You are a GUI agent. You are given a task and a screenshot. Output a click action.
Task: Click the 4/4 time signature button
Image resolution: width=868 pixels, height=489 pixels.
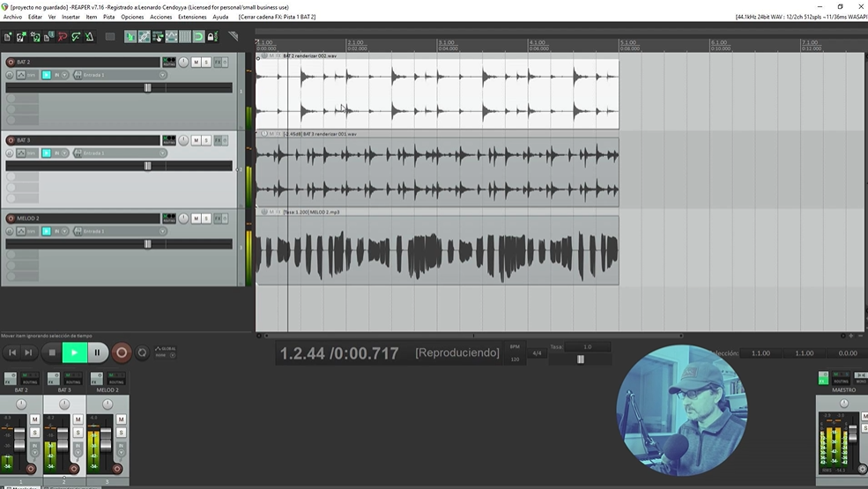tap(537, 352)
